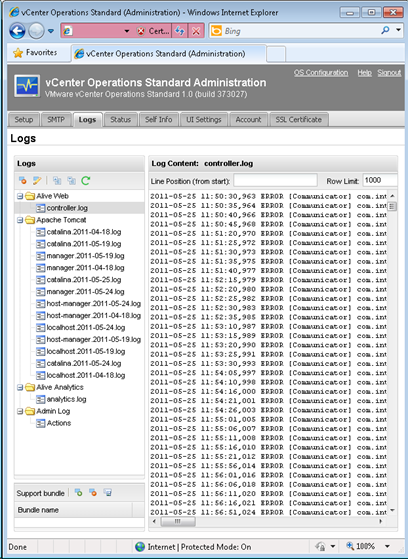Select catalina.2011-05-25.log in the tree

84,280
